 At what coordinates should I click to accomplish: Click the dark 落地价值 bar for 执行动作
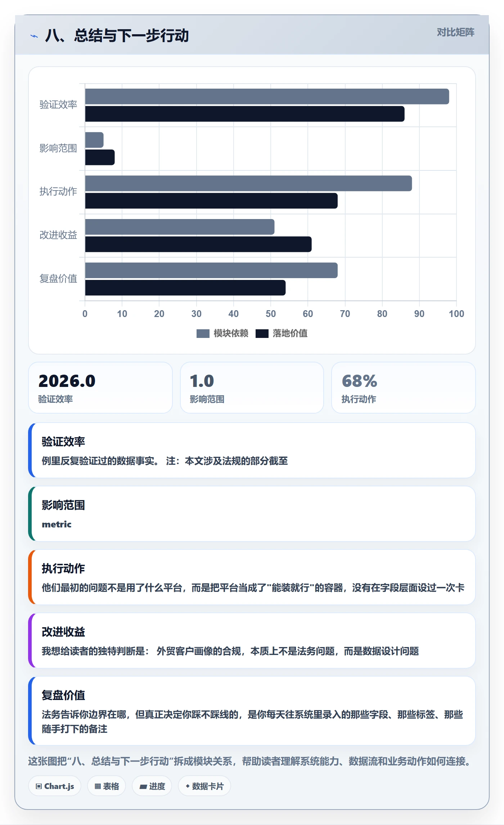pyautogui.click(x=211, y=201)
